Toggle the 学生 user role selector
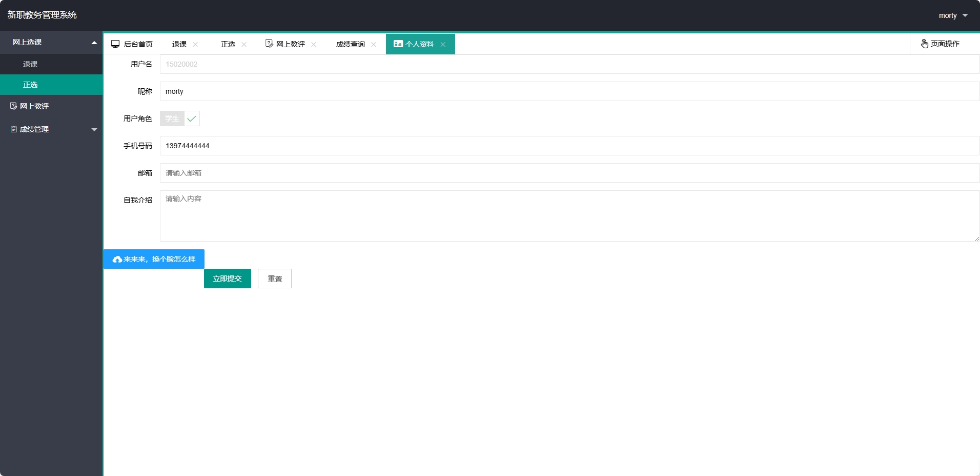Viewport: 980px width, 476px height. [171, 118]
